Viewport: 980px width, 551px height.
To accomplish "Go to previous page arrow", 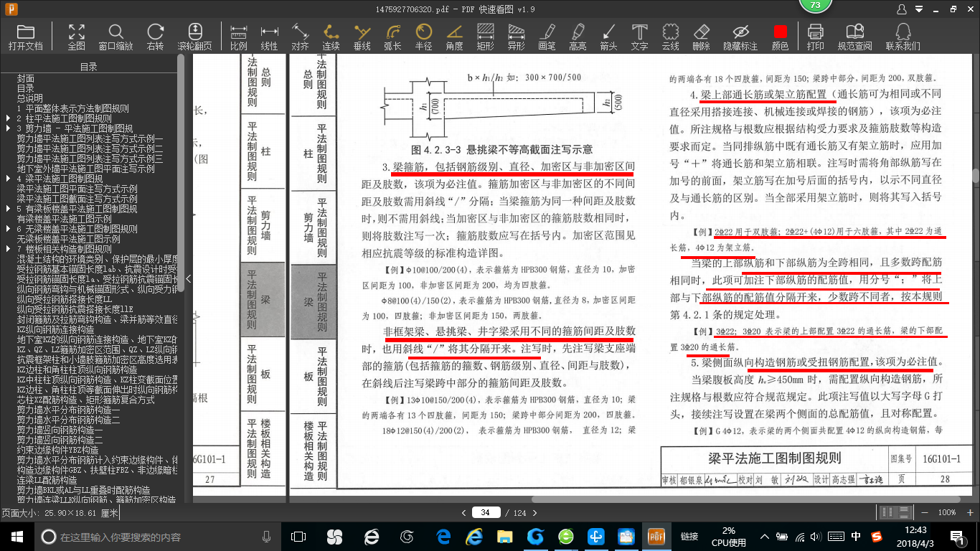I will tap(463, 512).
